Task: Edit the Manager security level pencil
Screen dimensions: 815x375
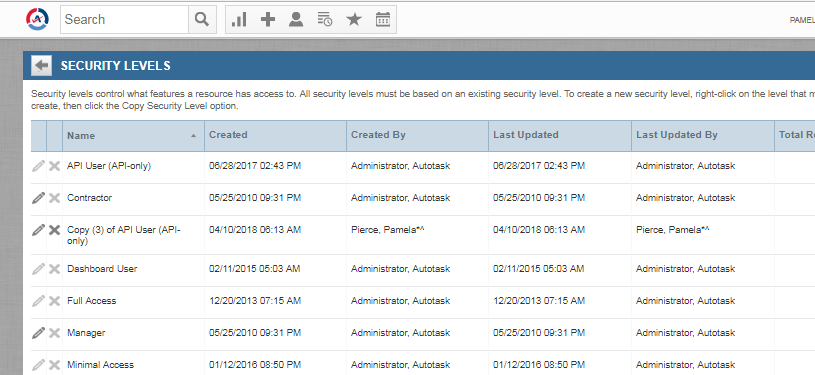Action: 38,333
